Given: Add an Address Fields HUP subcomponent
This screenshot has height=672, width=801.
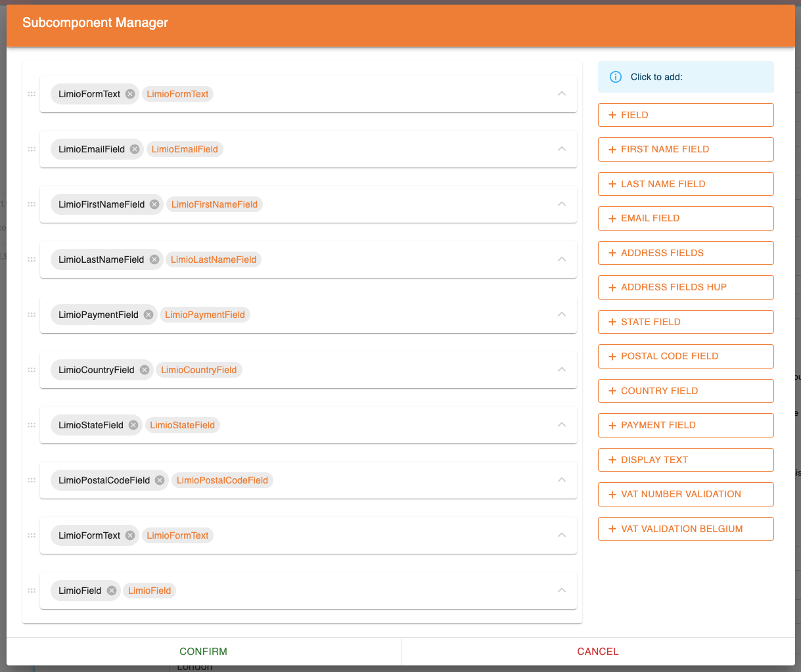Looking at the screenshot, I should (685, 287).
